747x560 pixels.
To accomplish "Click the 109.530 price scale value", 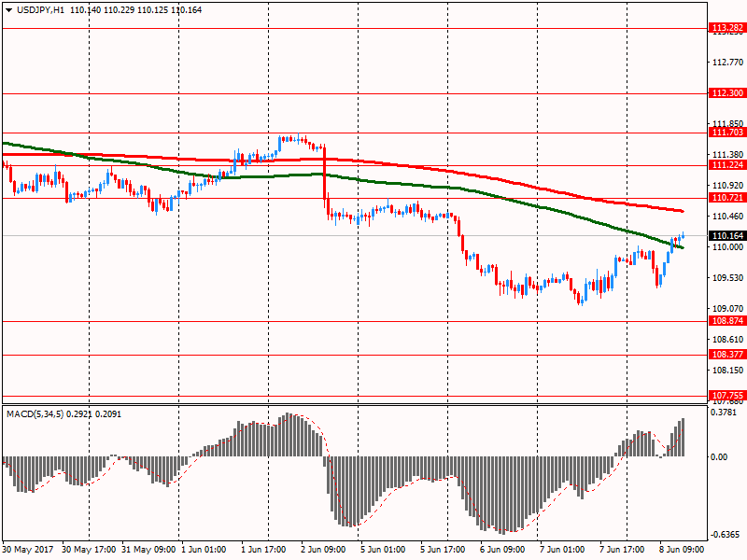I will coord(727,277).
